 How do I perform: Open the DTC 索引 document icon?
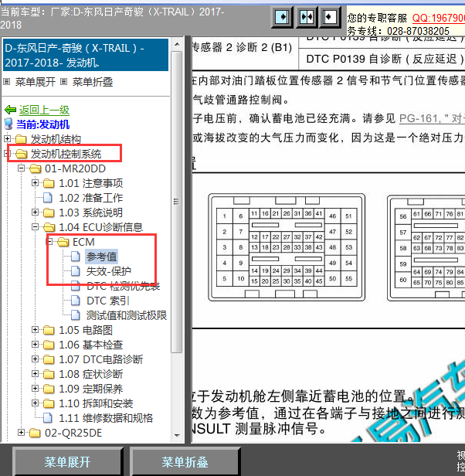tap(76, 301)
